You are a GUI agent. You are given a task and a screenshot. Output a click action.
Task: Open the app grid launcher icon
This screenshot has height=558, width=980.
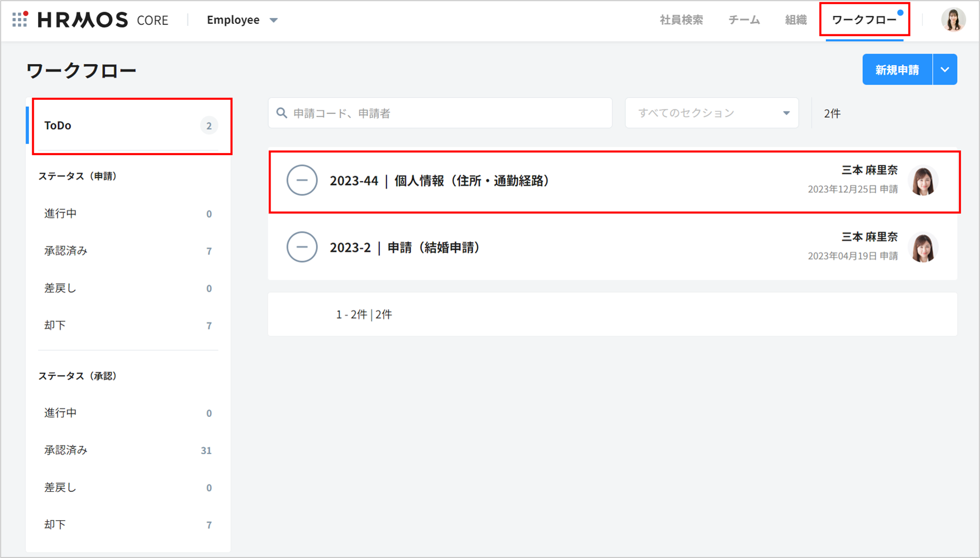click(20, 19)
